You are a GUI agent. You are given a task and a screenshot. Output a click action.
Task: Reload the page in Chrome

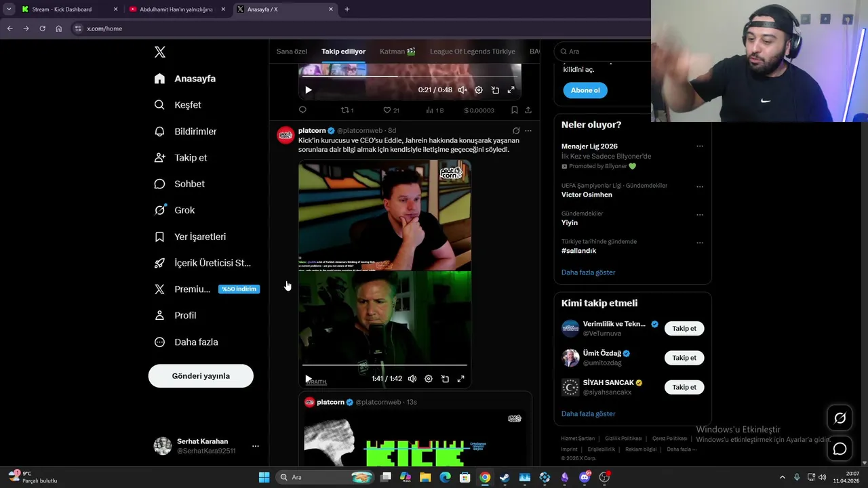click(42, 28)
